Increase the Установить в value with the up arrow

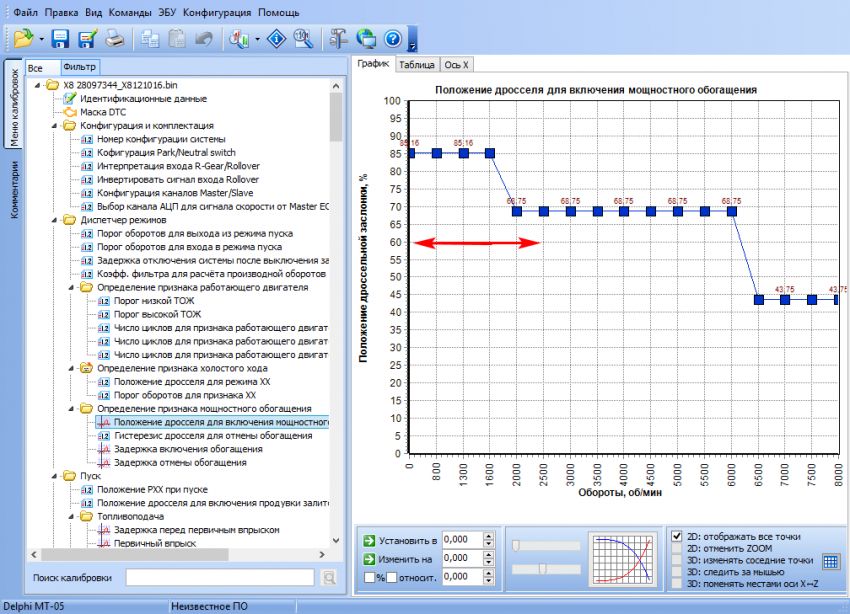488,536
